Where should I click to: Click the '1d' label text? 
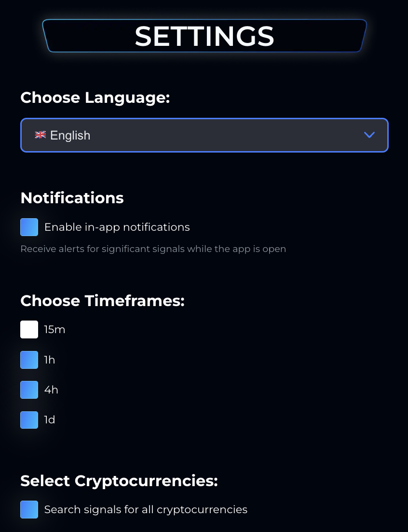50,420
